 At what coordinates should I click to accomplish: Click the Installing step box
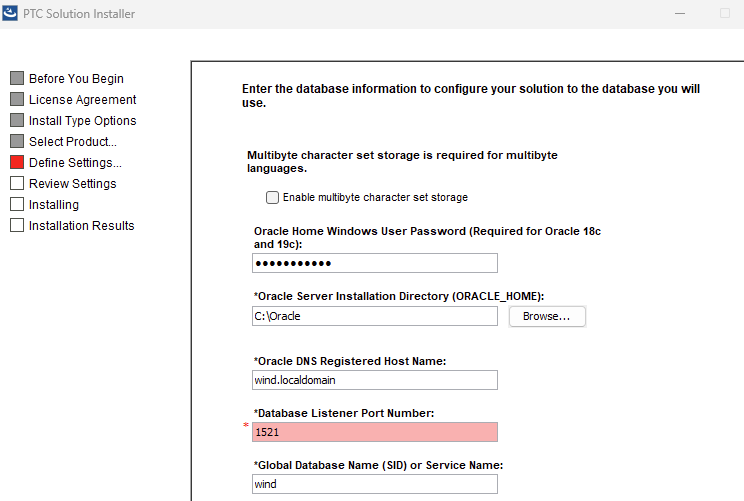click(x=16, y=204)
